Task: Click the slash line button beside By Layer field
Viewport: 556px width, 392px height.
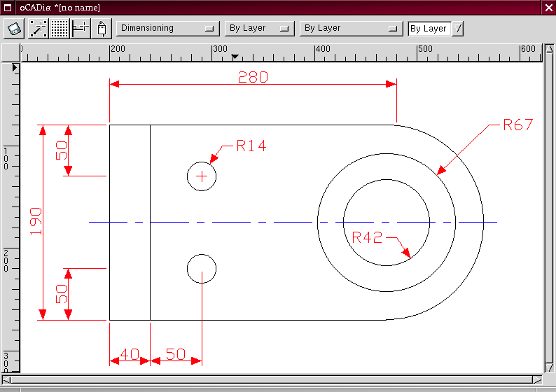Action: (459, 29)
